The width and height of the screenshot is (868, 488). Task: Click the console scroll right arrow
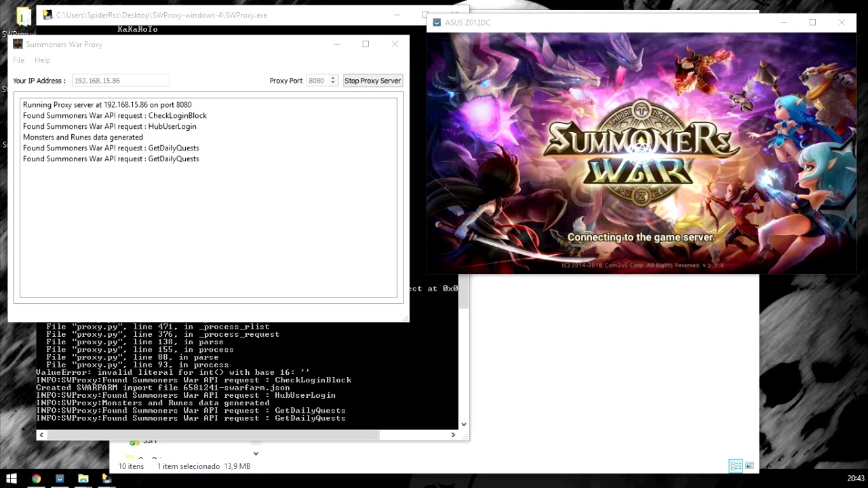[x=453, y=434]
